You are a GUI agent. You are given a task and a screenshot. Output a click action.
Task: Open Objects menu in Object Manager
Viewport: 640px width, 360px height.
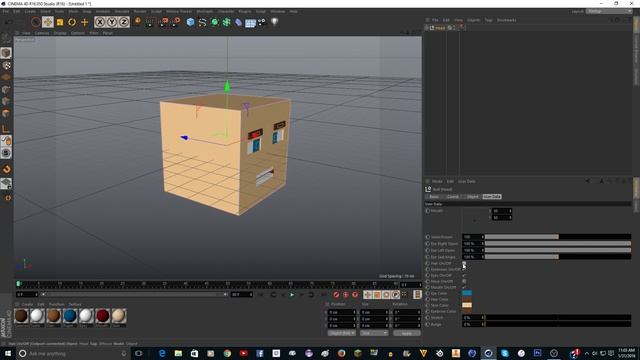[473, 20]
